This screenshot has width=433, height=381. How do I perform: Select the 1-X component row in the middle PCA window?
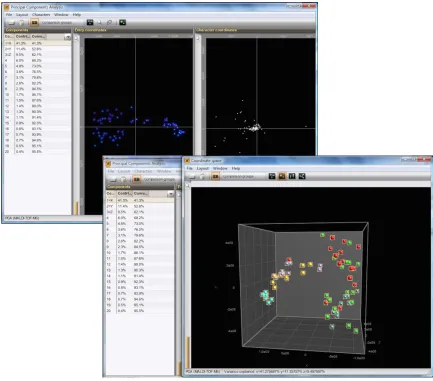coord(140,200)
